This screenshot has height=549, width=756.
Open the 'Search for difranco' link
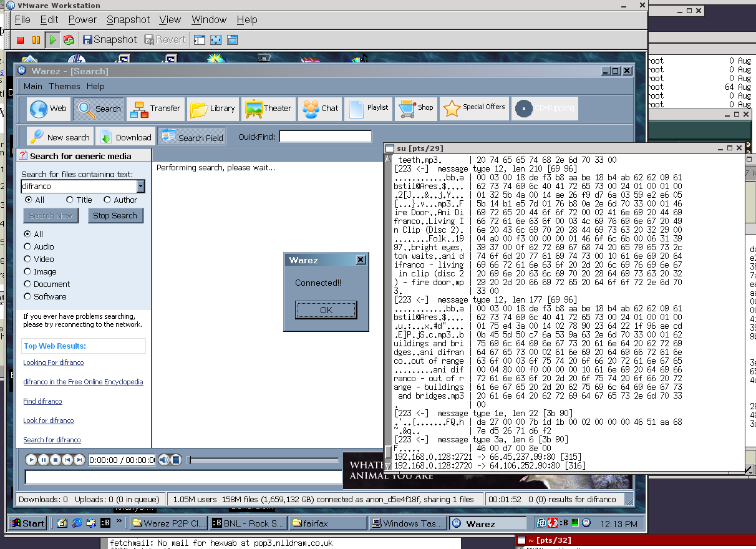point(52,440)
